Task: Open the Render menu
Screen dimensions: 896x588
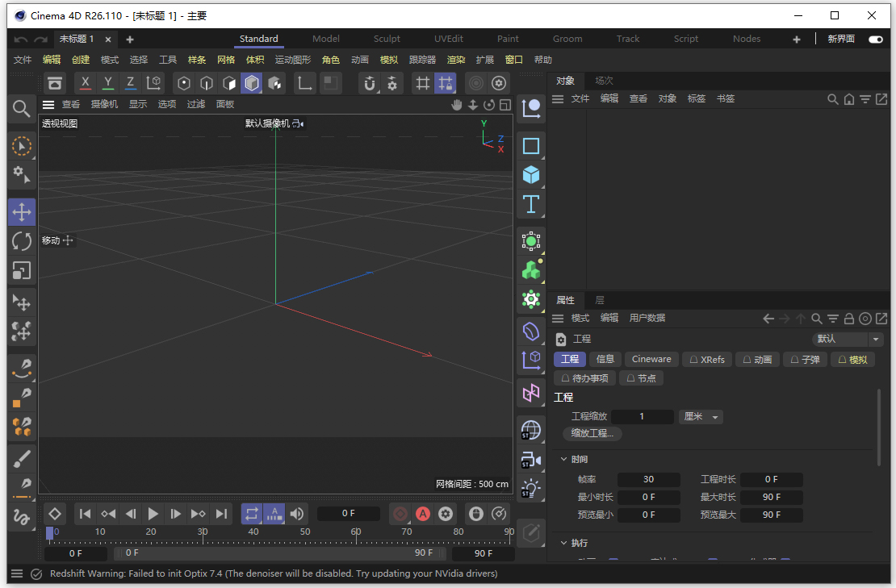Action: pos(456,60)
